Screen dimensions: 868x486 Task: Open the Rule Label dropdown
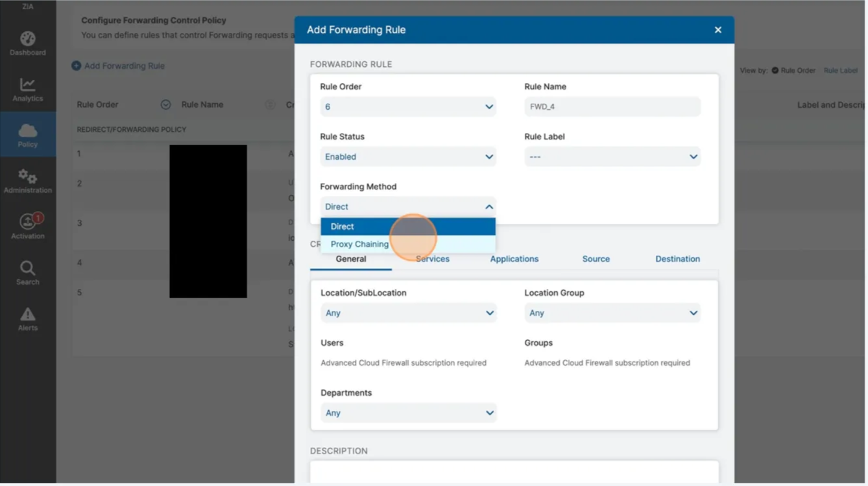612,156
